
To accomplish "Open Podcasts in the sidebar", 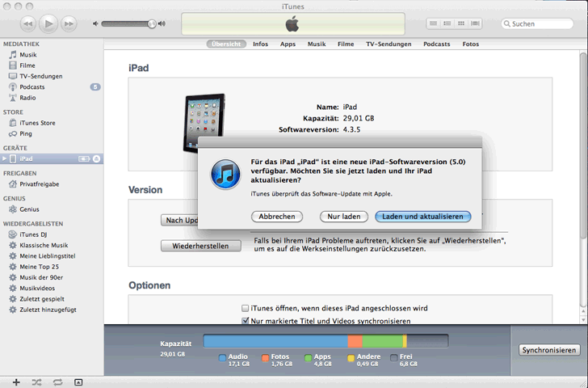I will click(x=31, y=86).
